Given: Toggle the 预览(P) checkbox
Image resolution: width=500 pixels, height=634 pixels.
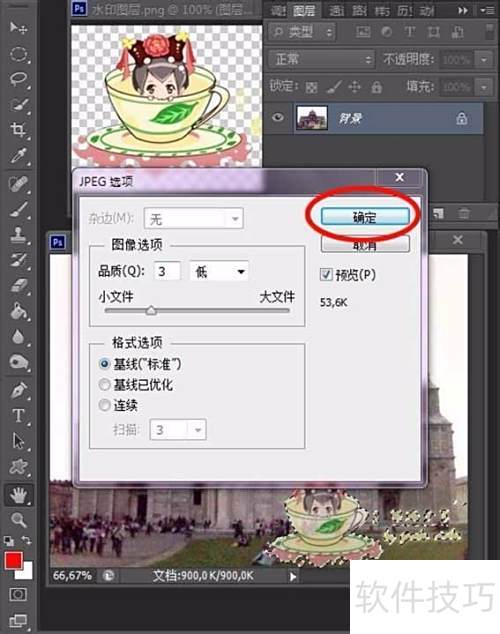Looking at the screenshot, I should tap(326, 275).
